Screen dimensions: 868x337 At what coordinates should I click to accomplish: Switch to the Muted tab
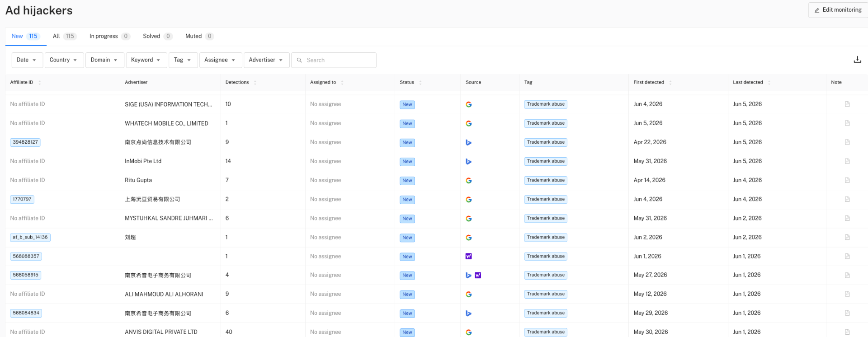[199, 36]
